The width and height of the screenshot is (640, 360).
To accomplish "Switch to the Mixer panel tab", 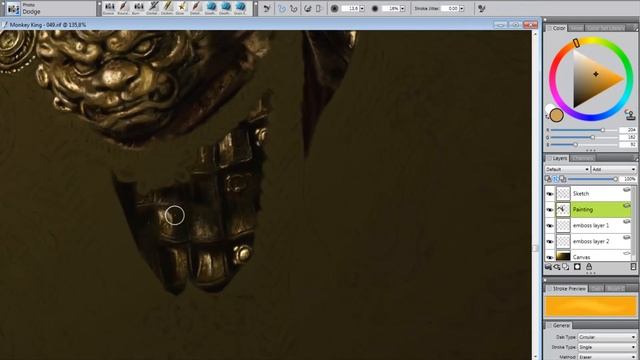I will point(576,28).
